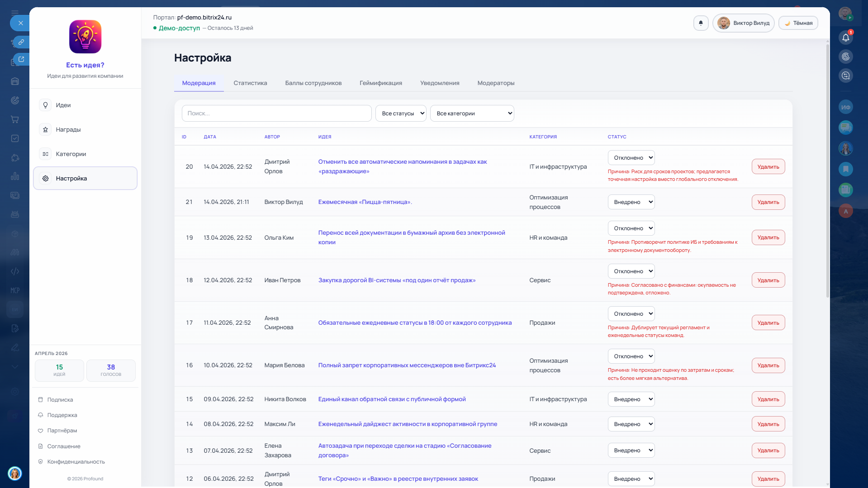Open status dropdown for Пицца-пятница idea
The image size is (868, 488).
[x=631, y=202]
